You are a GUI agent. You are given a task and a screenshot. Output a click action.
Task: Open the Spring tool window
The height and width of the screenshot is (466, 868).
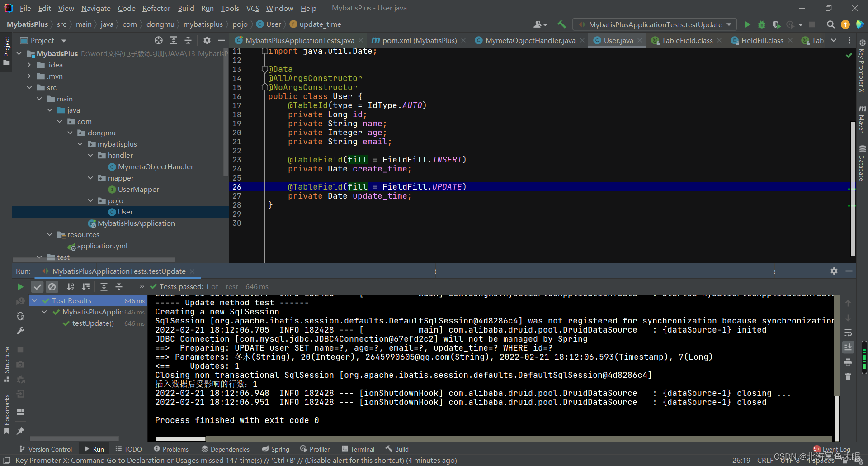(x=275, y=449)
